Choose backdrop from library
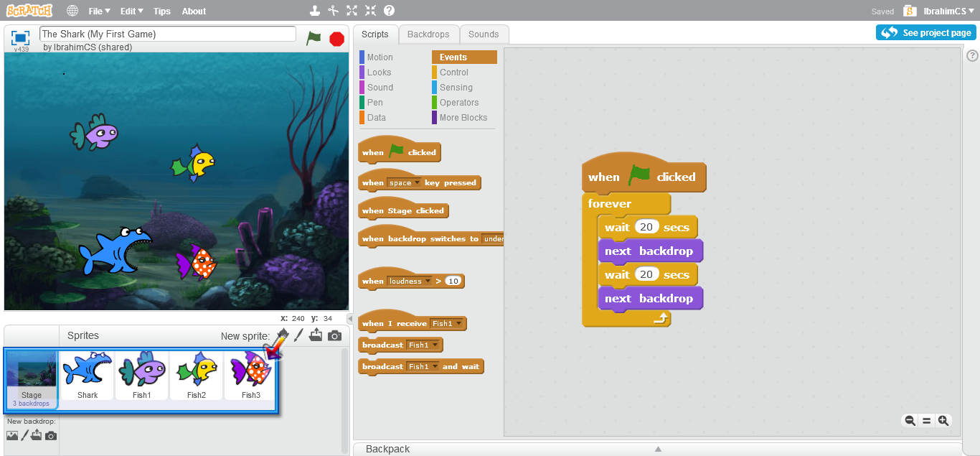 click(x=12, y=435)
